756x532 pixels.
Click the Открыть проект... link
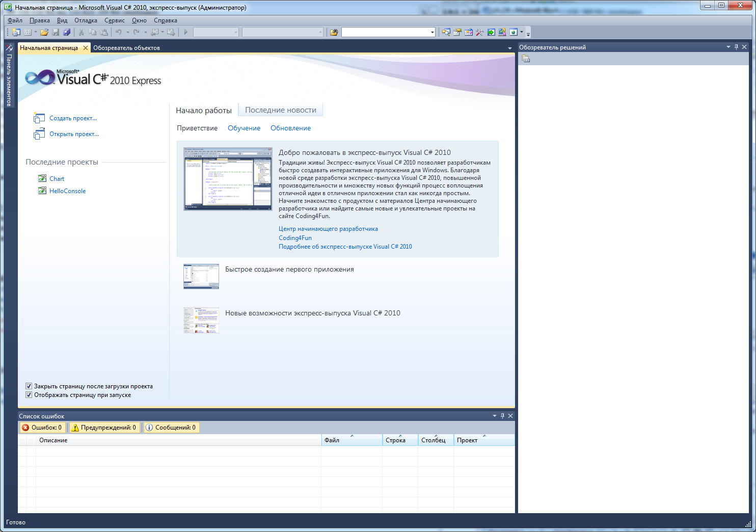pos(74,134)
